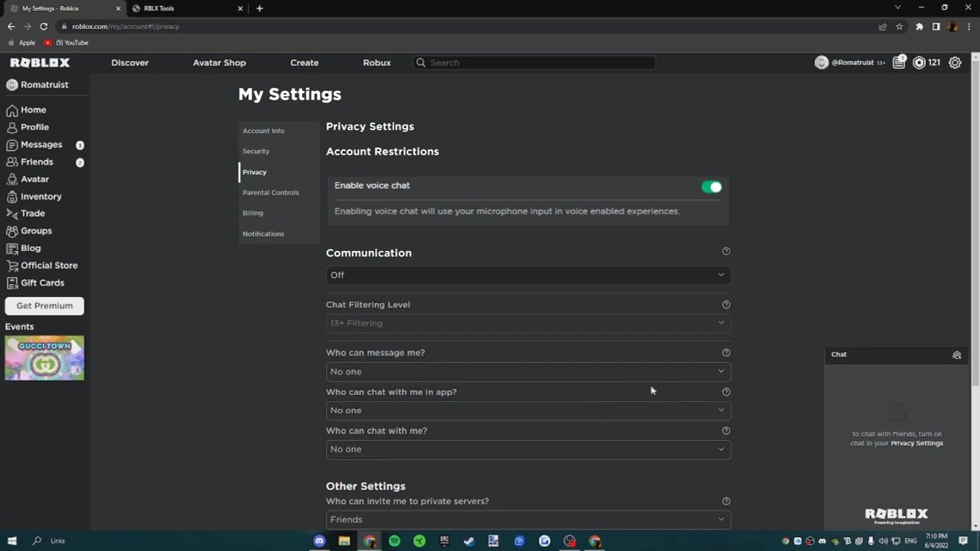This screenshot has width=980, height=551.
Task: Open the Profile link in the sidebar
Action: pyautogui.click(x=34, y=127)
